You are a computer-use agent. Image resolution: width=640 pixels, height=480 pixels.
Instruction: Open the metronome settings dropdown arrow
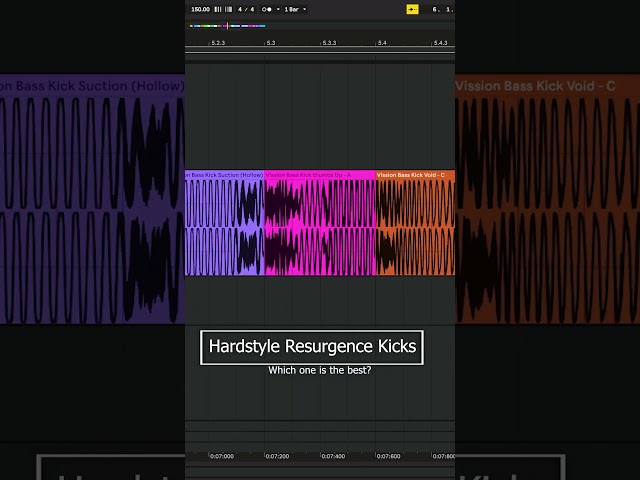278,9
